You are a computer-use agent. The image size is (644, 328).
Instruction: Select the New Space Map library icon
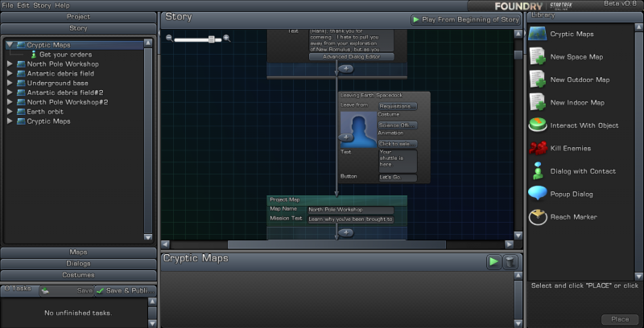[538, 57]
